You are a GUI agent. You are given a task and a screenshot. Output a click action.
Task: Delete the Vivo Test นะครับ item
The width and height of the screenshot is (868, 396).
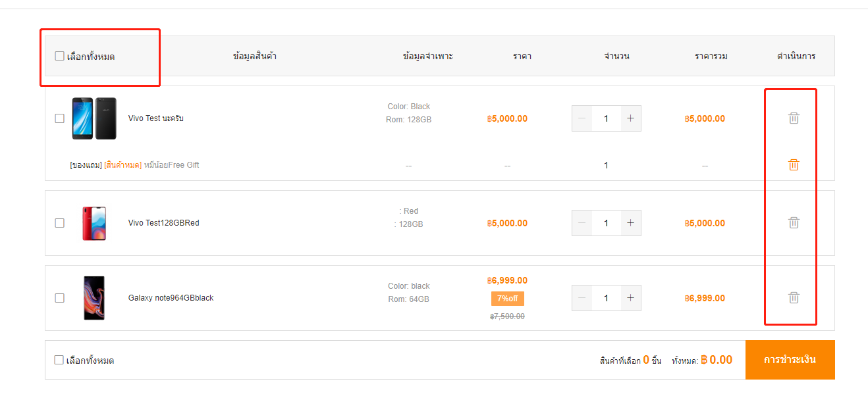point(794,118)
